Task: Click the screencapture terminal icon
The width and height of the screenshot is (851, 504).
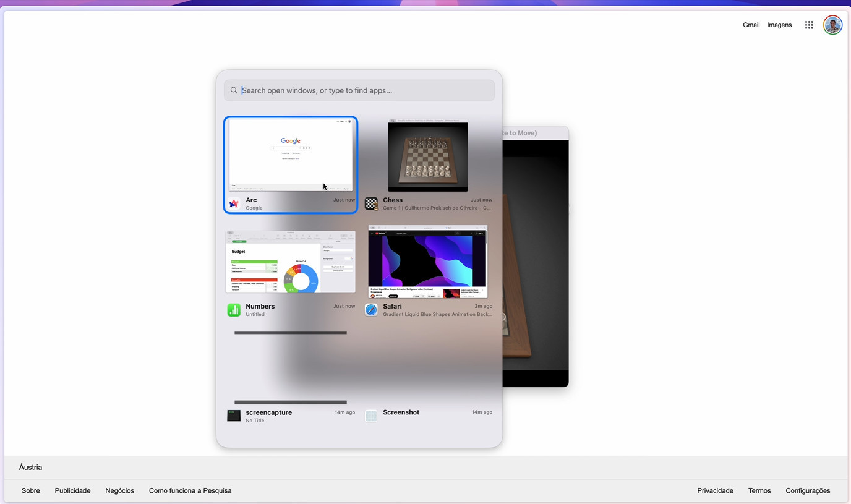Action: coord(234,416)
